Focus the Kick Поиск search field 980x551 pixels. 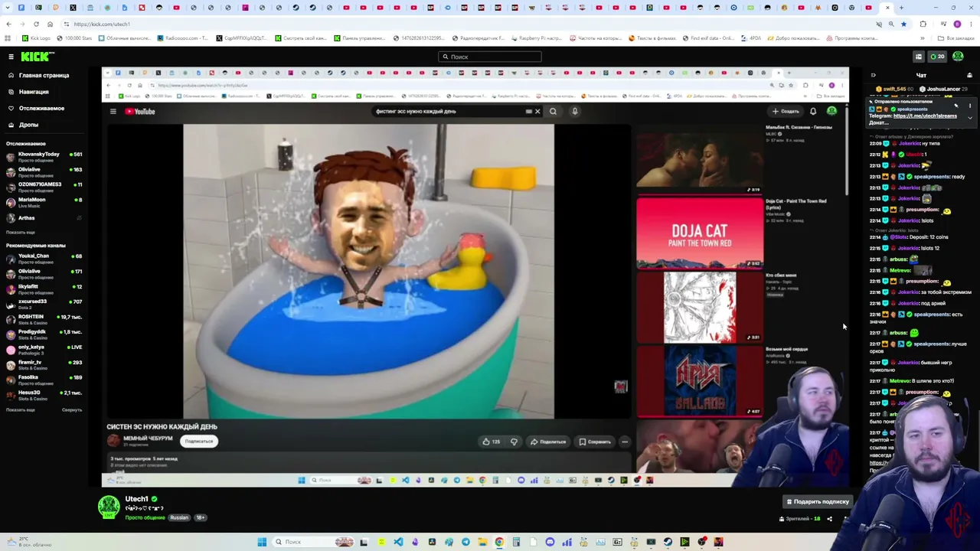coord(490,57)
